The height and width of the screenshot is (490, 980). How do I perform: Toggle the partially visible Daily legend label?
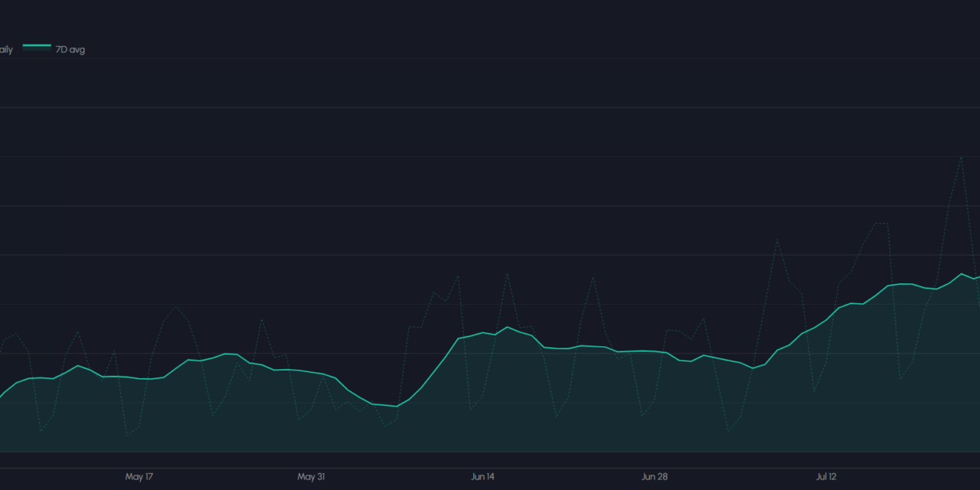pyautogui.click(x=6, y=50)
